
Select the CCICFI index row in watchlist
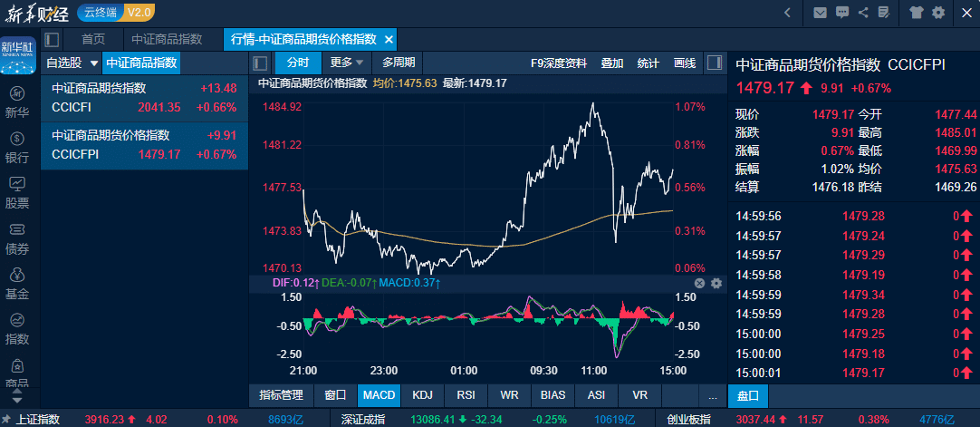[144, 98]
